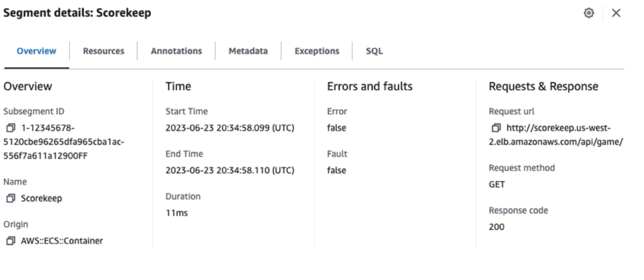Screen dimensions: 644x280
Task: Click the Time section heading
Action: tap(178, 86)
